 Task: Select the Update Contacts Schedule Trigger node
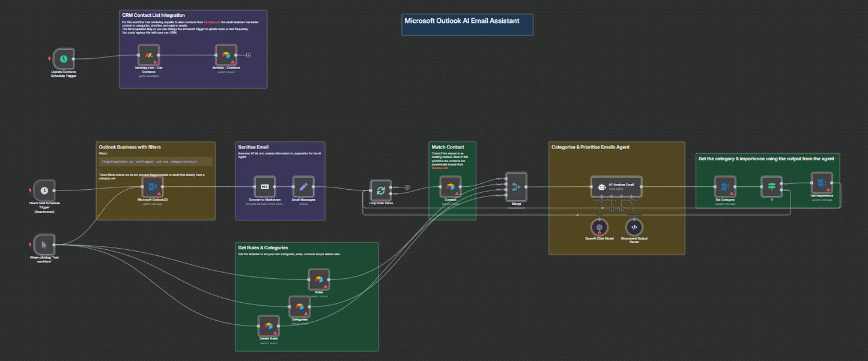[64, 59]
